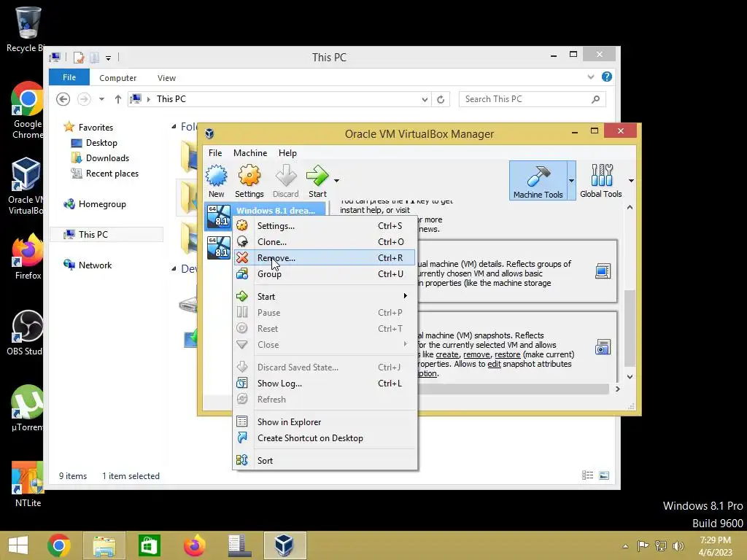Image resolution: width=747 pixels, height=560 pixels.
Task: Click the Clone sheep icon
Action: point(242,241)
